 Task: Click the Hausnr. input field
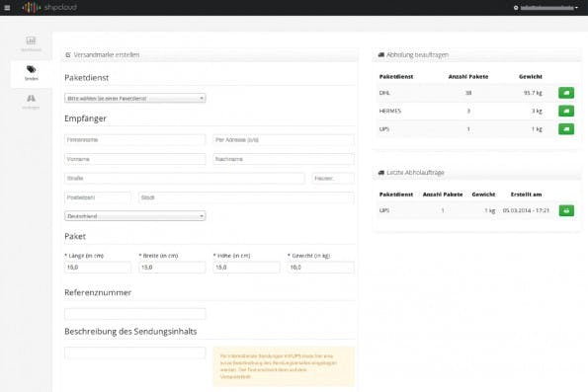333,179
